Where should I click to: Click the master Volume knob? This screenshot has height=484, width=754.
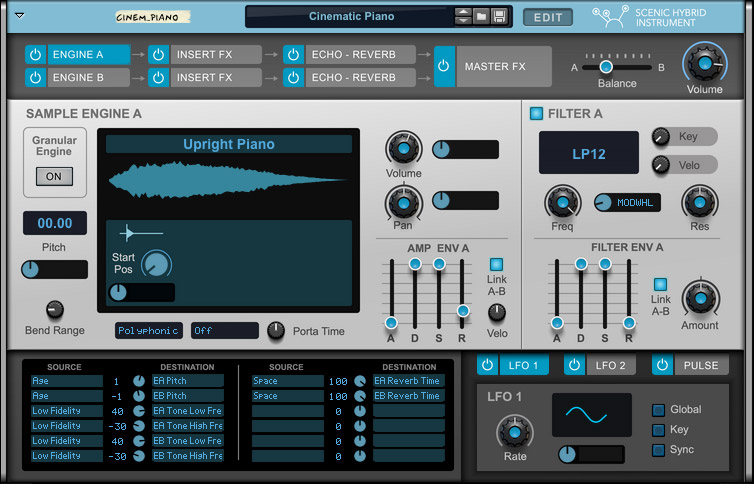click(704, 63)
